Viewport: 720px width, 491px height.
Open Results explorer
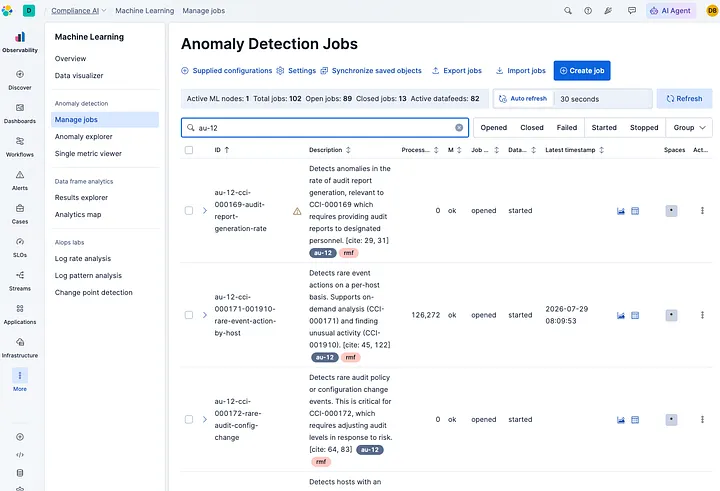pyautogui.click(x=81, y=198)
